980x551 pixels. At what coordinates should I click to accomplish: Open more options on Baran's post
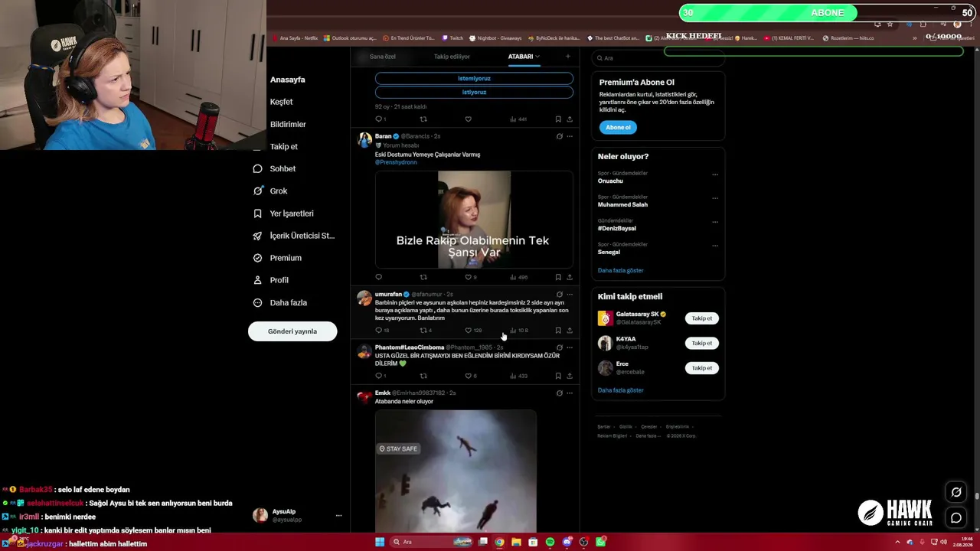click(569, 136)
